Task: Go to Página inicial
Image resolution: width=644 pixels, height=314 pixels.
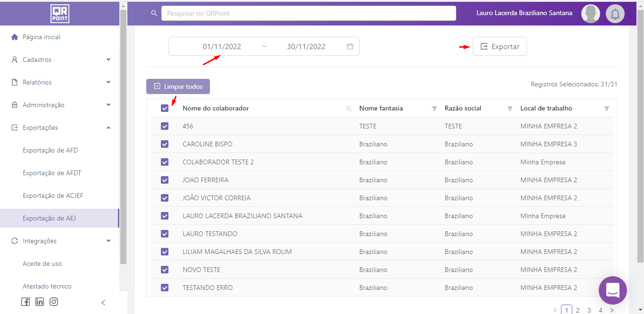Action: point(42,37)
